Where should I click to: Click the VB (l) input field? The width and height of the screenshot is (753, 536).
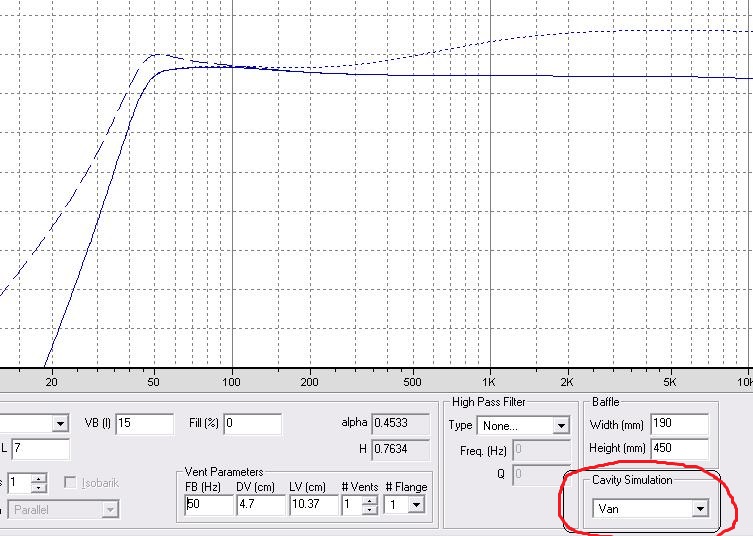coord(145,424)
